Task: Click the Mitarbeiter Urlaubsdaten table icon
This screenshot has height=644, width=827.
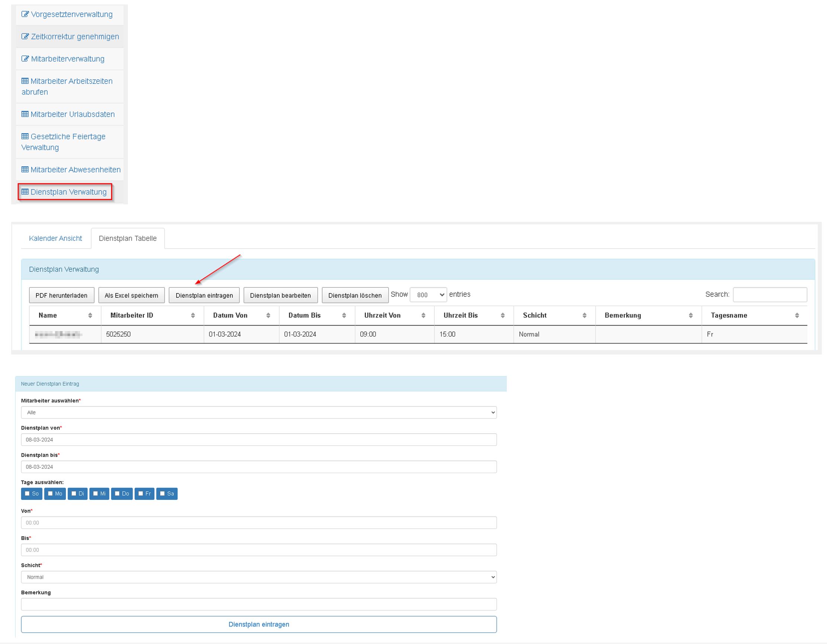Action: pyautogui.click(x=25, y=114)
